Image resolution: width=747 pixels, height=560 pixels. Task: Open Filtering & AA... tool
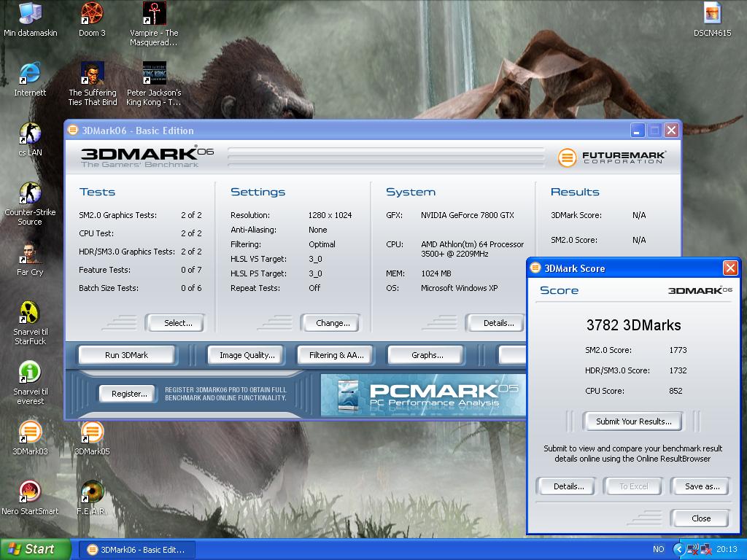tap(336, 355)
